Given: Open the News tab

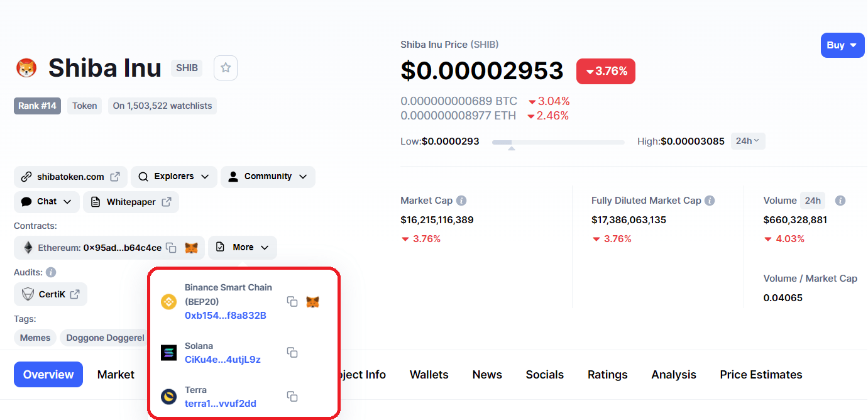Looking at the screenshot, I should [x=487, y=375].
